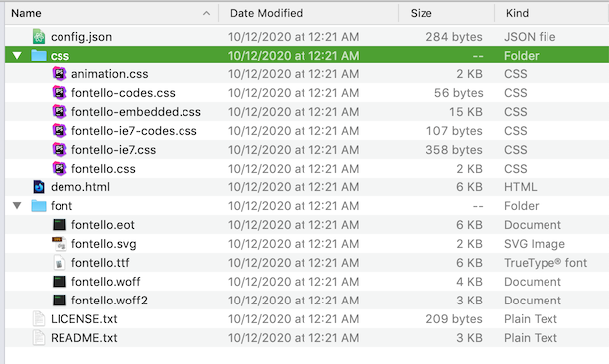Click Document kind in fontello.eot row
The height and width of the screenshot is (364, 609).
point(533,224)
